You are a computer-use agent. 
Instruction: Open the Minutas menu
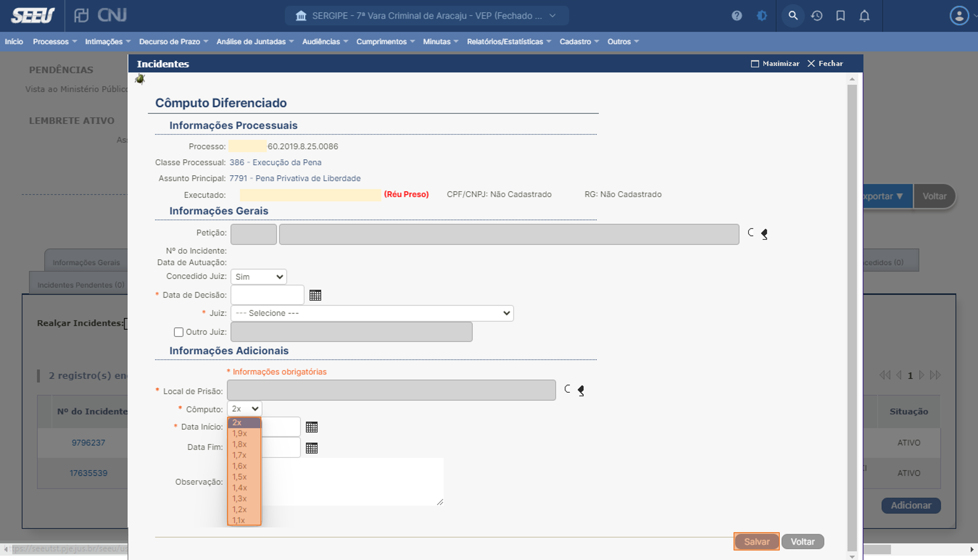pyautogui.click(x=441, y=41)
